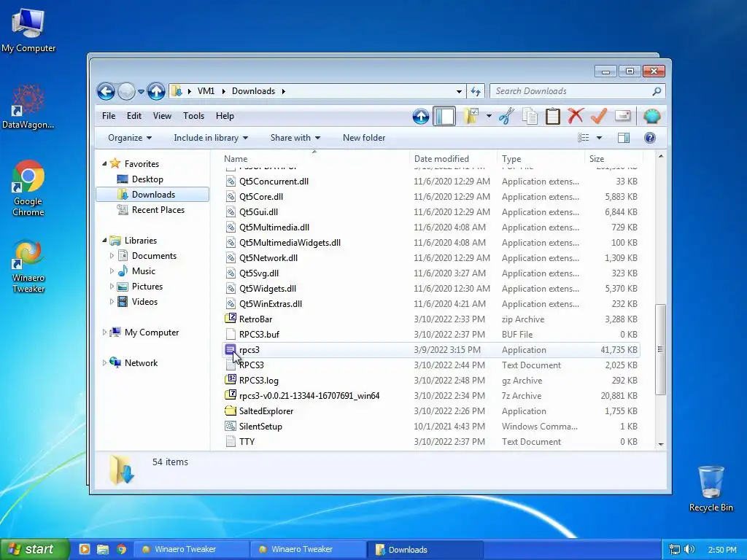This screenshot has height=560, width=747.
Task: Select the Pictures library
Action: 147,286
